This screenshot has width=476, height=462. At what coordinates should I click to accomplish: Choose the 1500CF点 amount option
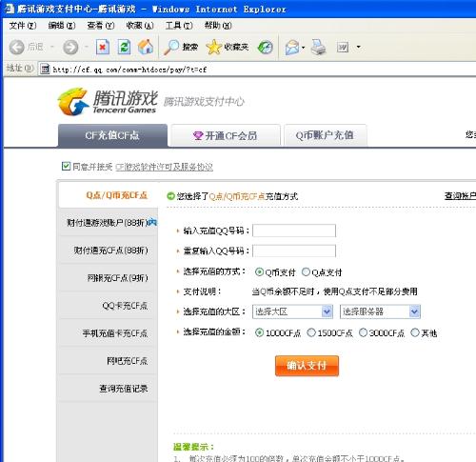pyautogui.click(x=311, y=332)
